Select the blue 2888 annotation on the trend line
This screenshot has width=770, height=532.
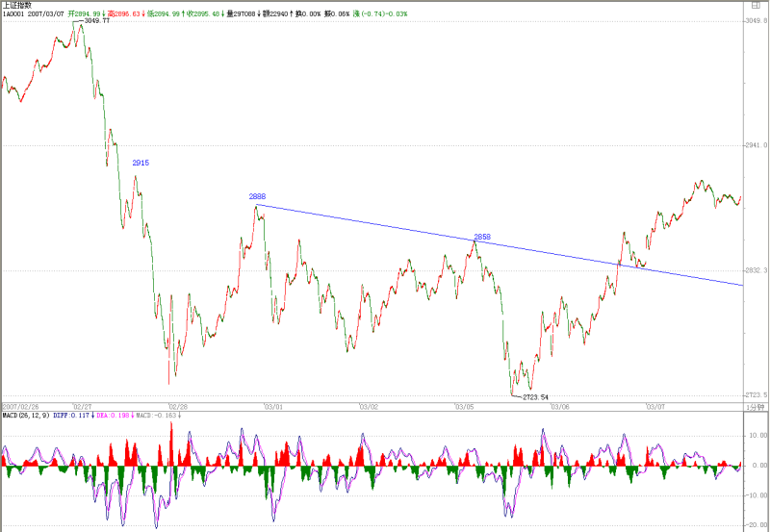(x=257, y=197)
